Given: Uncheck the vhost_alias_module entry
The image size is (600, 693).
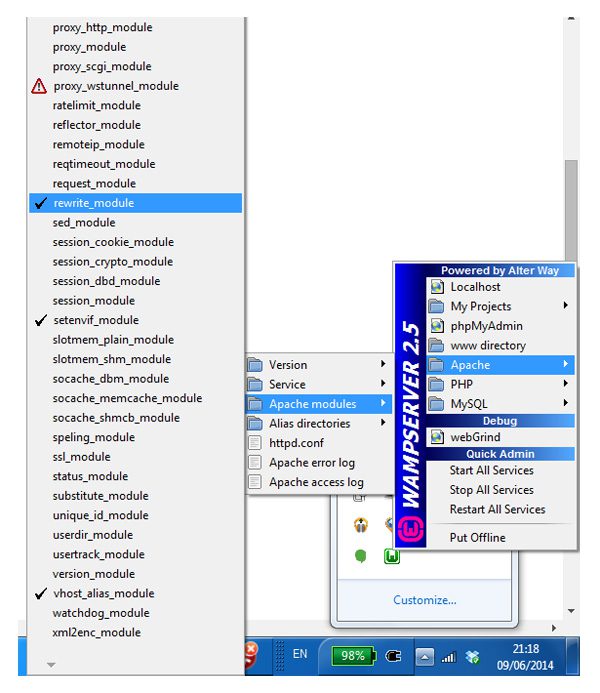Looking at the screenshot, I should click(x=136, y=593).
